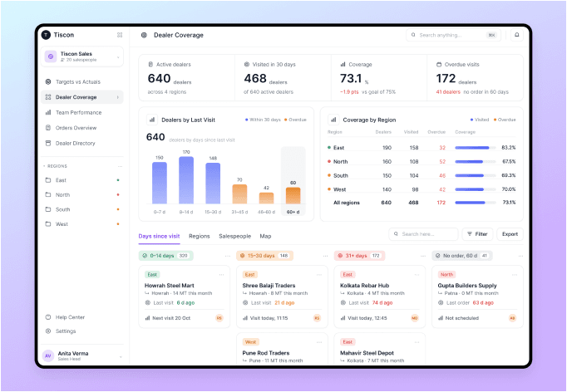Click the Help Center icon

(48, 317)
